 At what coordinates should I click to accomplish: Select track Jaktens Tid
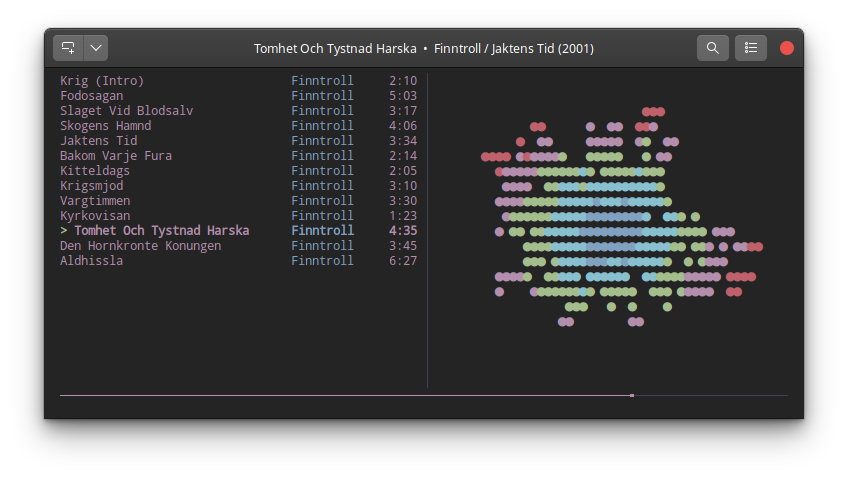pyautogui.click(x=98, y=141)
